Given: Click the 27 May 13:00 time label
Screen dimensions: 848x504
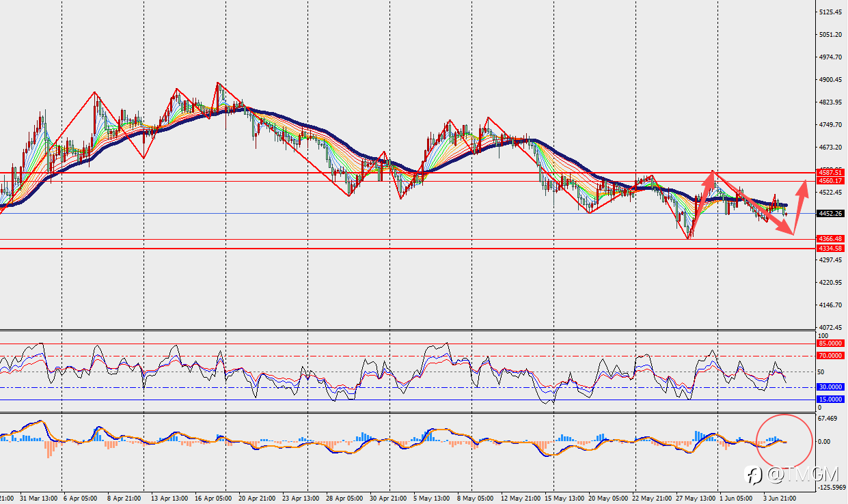Looking at the screenshot, I should 696,499.
